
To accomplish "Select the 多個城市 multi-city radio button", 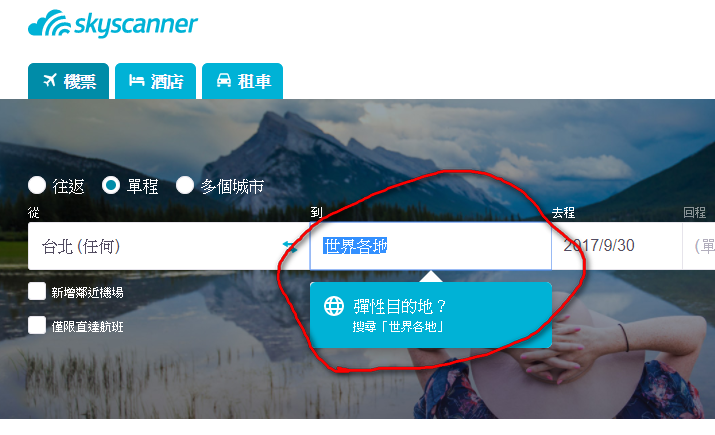I will coord(185,186).
